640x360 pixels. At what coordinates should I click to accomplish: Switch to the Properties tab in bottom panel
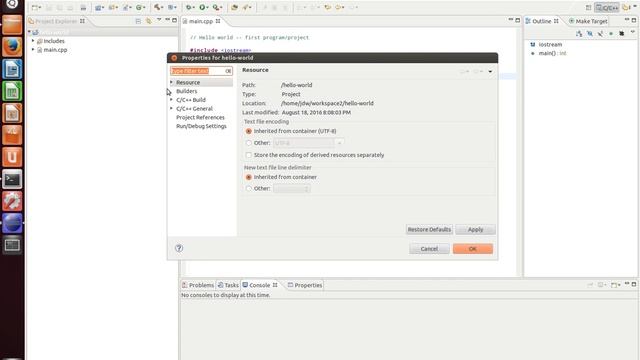tap(305, 285)
